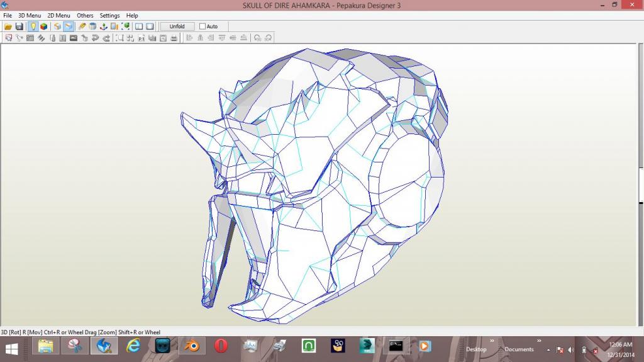Viewport: 644px width, 362px height.
Task: Click the rotate 90 counterclockwise icon
Action: 257,38
